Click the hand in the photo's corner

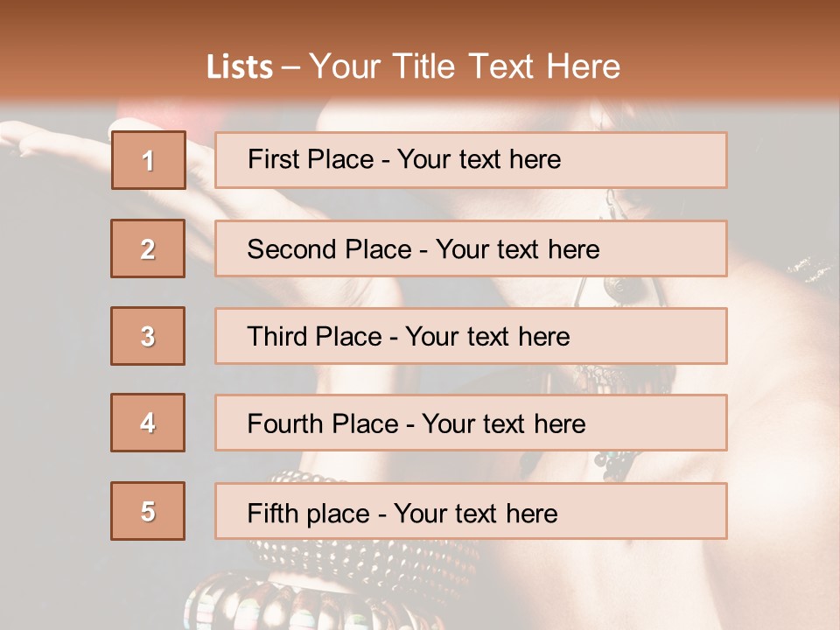click(x=52, y=140)
